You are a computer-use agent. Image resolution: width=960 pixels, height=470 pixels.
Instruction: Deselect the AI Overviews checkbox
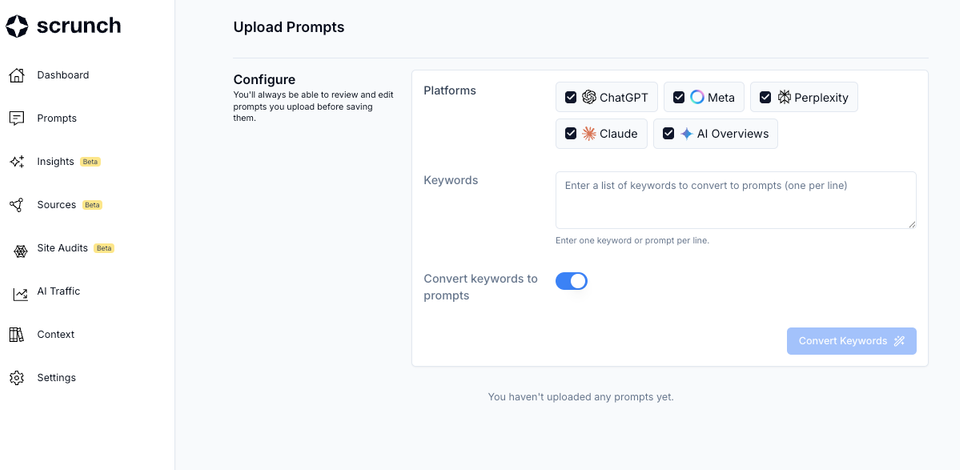(x=669, y=133)
